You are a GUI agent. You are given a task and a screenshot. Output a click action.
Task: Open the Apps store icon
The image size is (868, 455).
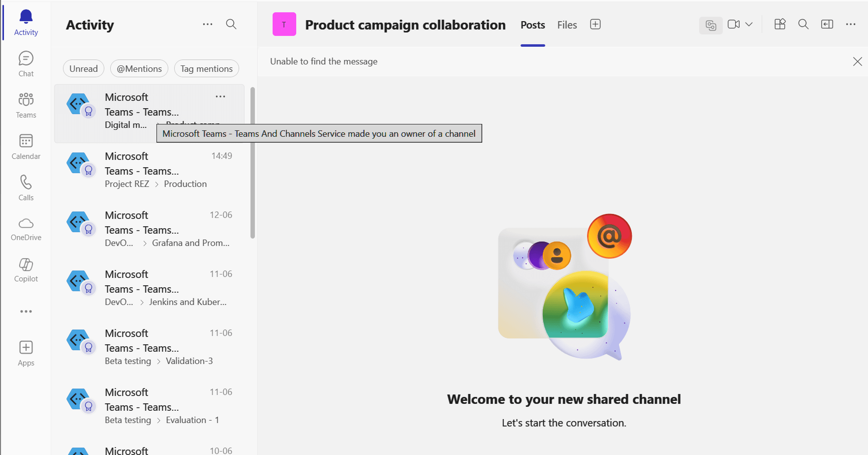coord(26,353)
